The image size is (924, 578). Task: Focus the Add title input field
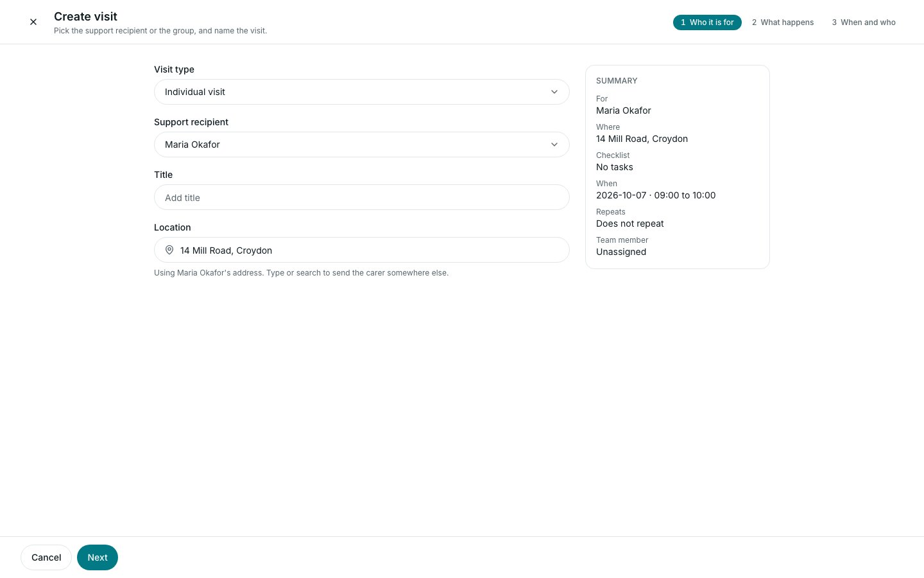(362, 197)
